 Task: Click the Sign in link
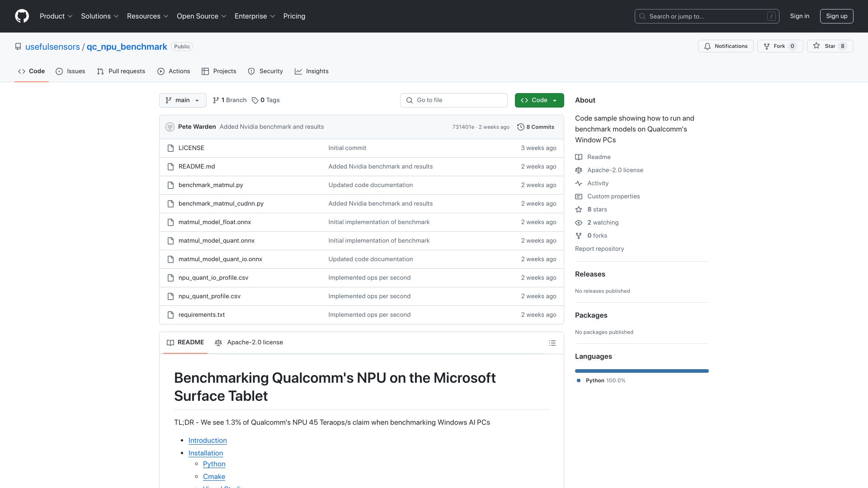click(x=800, y=16)
